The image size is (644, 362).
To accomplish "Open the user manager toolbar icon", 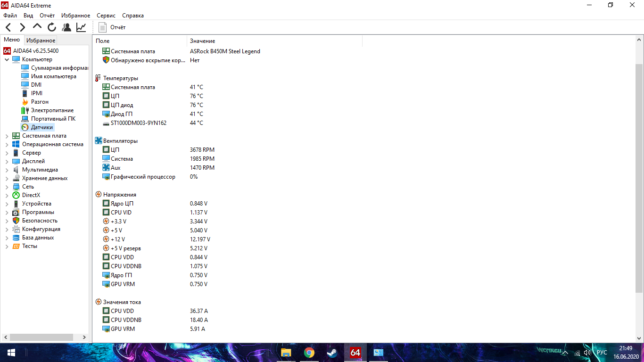I will pyautogui.click(x=66, y=27).
